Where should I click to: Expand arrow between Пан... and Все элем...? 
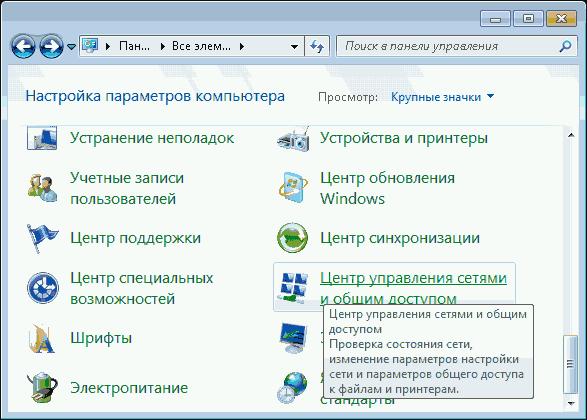click(162, 46)
